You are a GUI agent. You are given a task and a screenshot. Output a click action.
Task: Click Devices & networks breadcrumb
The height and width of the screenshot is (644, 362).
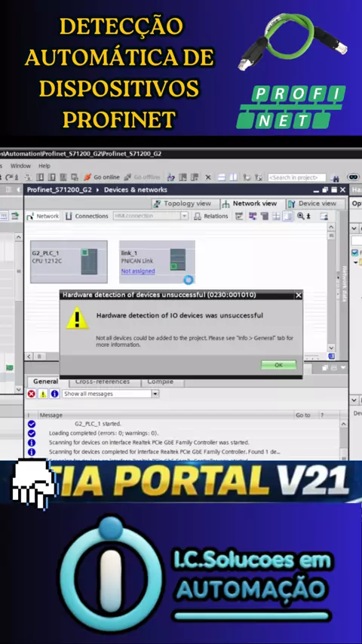click(136, 190)
